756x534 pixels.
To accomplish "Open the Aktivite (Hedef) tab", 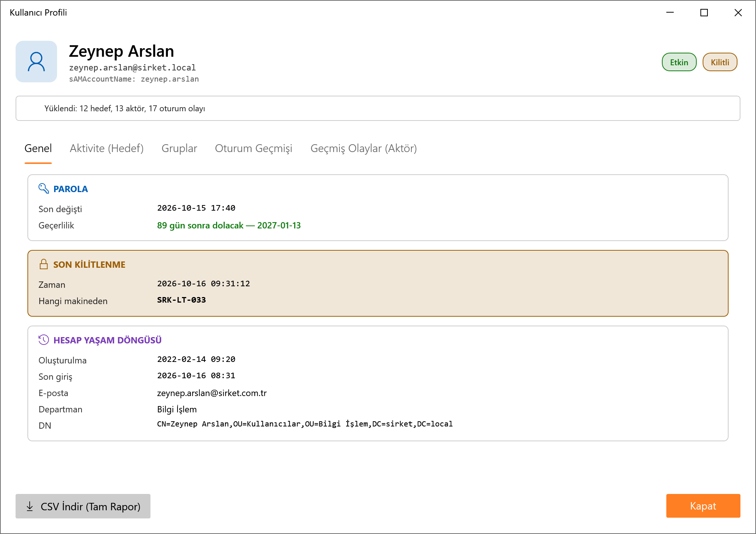I will (x=107, y=148).
